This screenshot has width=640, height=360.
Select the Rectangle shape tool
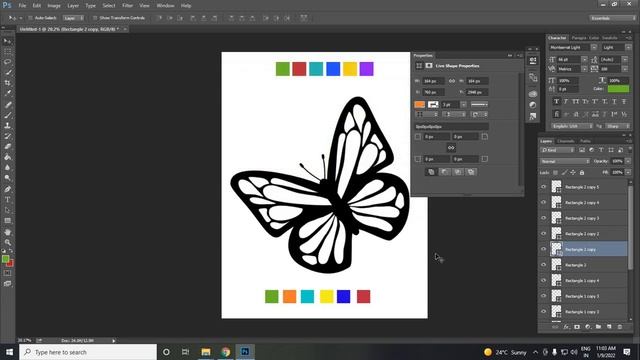coord(7,221)
